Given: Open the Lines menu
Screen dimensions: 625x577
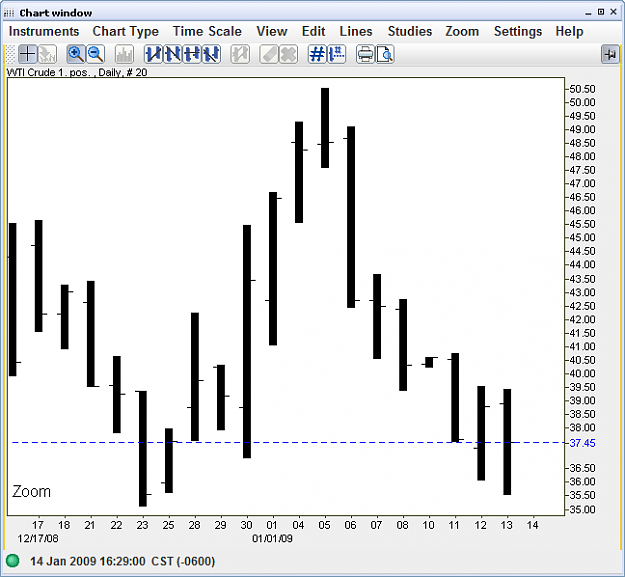Looking at the screenshot, I should [x=356, y=31].
